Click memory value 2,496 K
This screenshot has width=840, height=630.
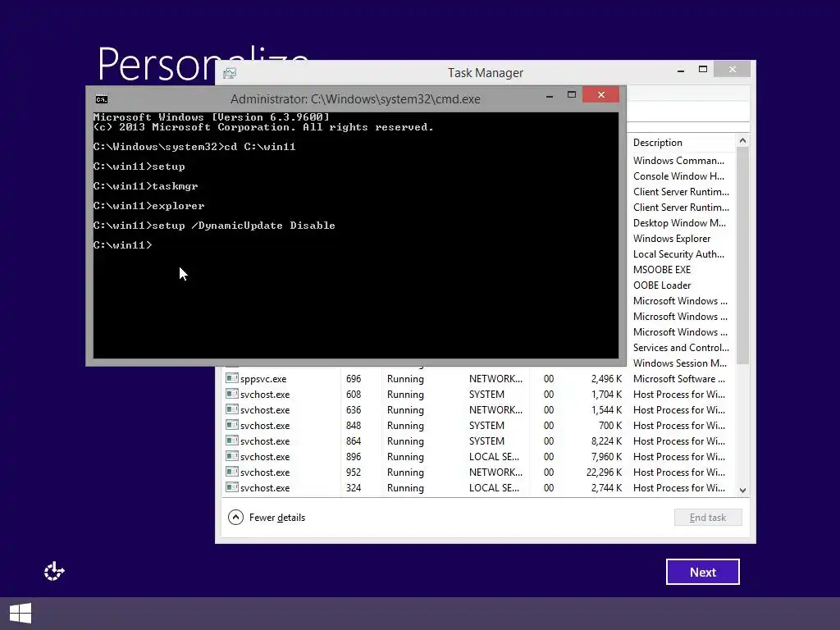pos(606,379)
